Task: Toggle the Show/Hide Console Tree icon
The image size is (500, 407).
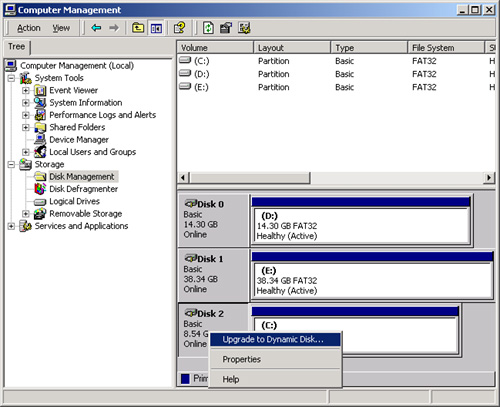Action: [156, 28]
